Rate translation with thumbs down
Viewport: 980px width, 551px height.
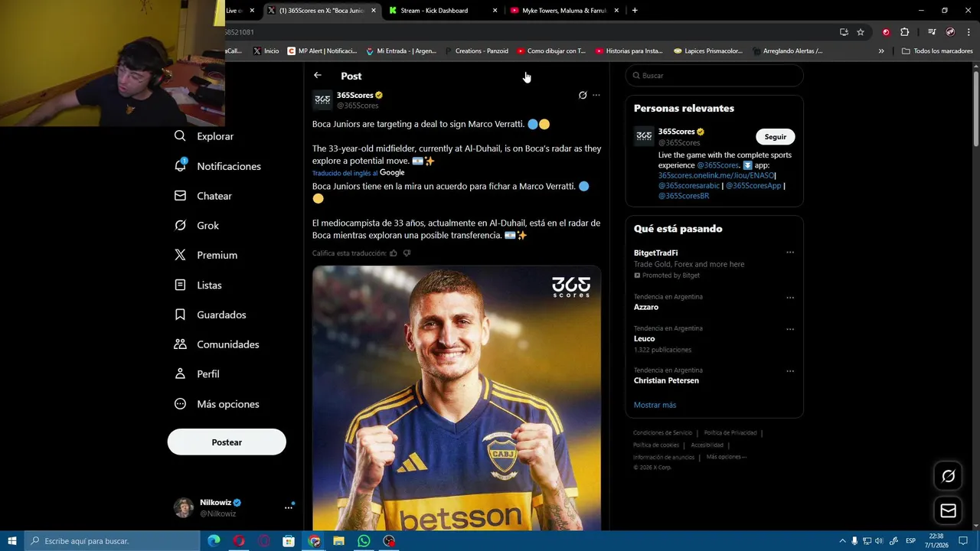[x=407, y=253]
